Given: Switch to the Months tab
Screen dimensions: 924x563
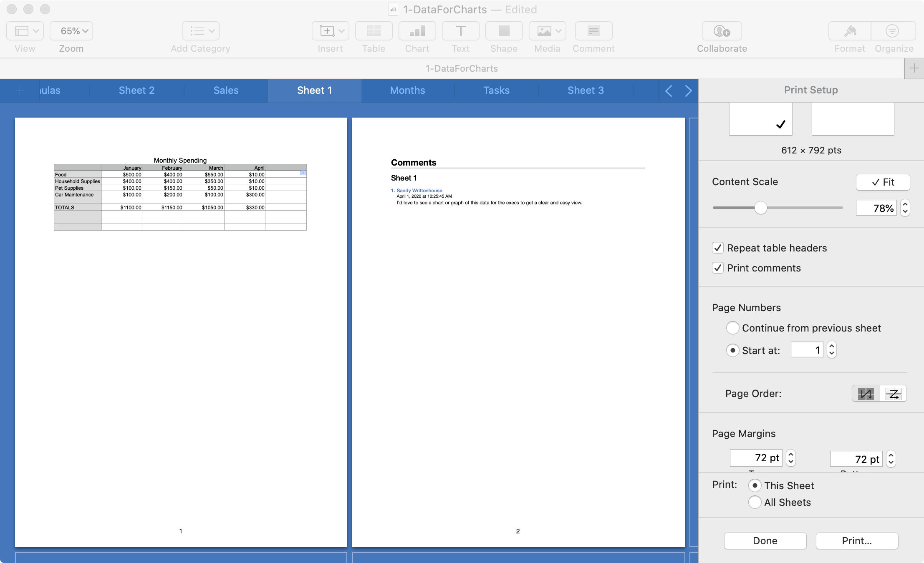Looking at the screenshot, I should point(406,89).
